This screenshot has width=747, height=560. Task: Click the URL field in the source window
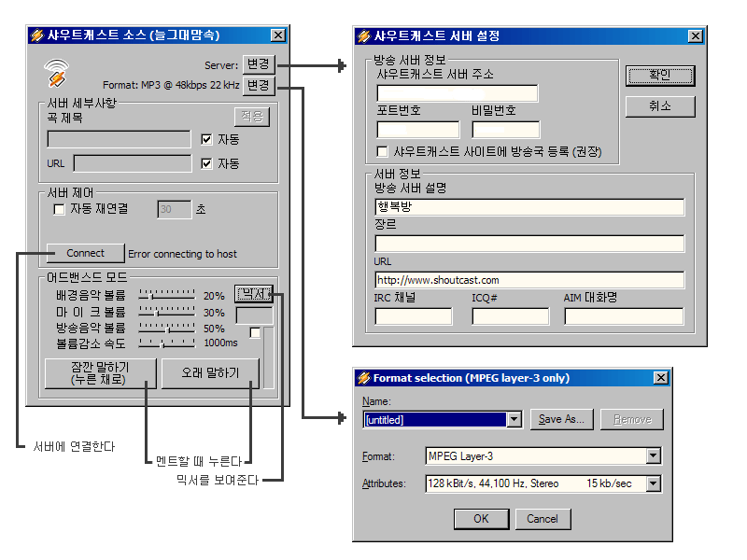133,163
